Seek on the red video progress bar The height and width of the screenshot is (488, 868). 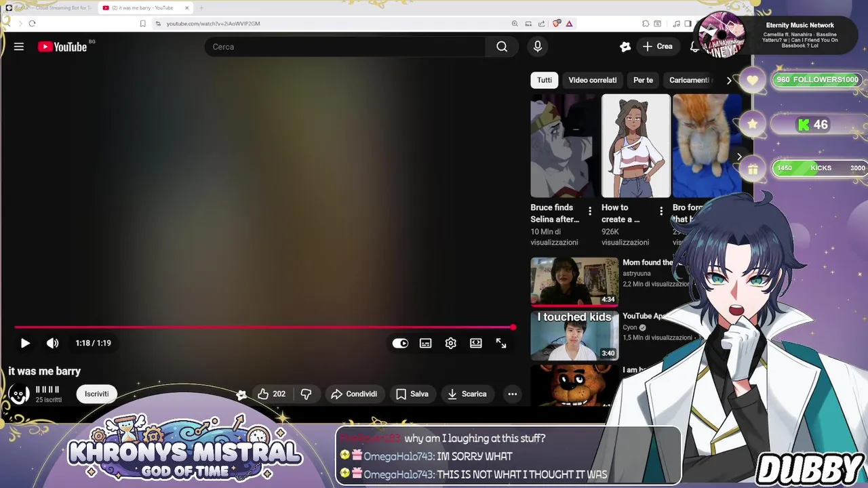(264, 327)
